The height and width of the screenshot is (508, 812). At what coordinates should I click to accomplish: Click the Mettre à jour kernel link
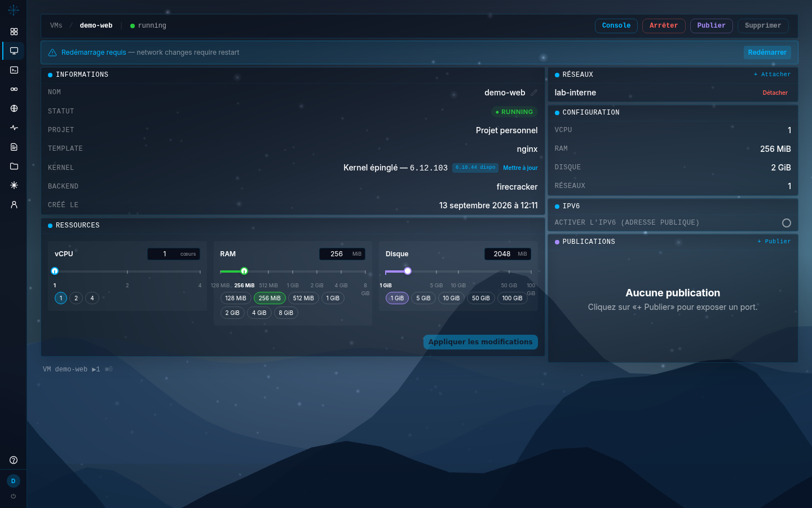[520, 168]
